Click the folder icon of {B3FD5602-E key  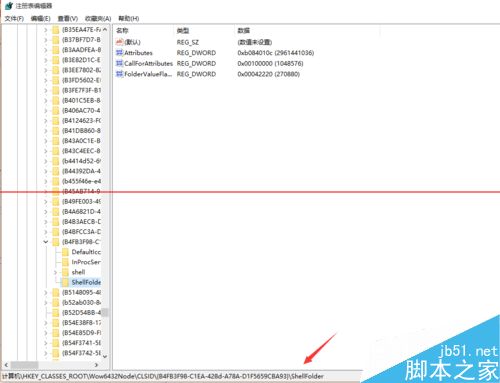(56, 80)
